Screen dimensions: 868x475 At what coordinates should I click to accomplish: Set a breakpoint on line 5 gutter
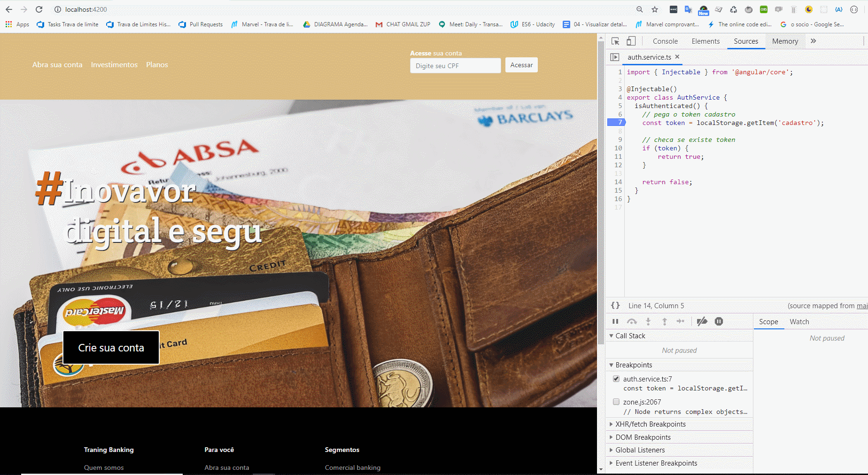click(620, 106)
